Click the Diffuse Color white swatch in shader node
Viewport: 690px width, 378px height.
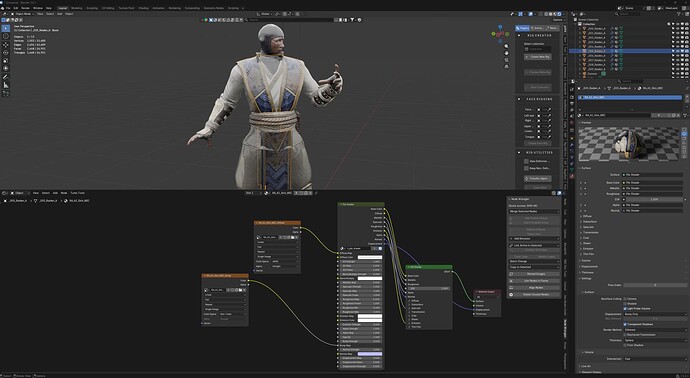pos(370,257)
